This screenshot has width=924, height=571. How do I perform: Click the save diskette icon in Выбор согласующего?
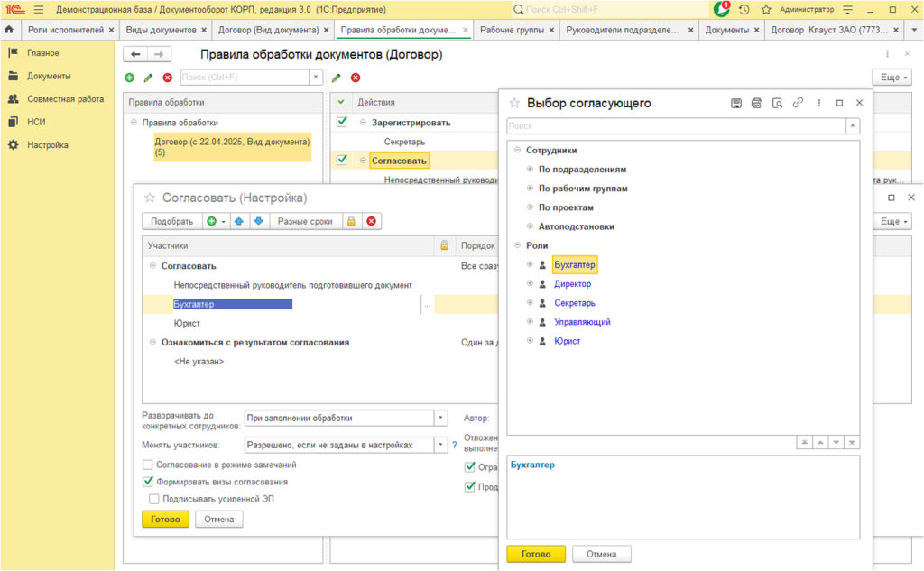736,103
